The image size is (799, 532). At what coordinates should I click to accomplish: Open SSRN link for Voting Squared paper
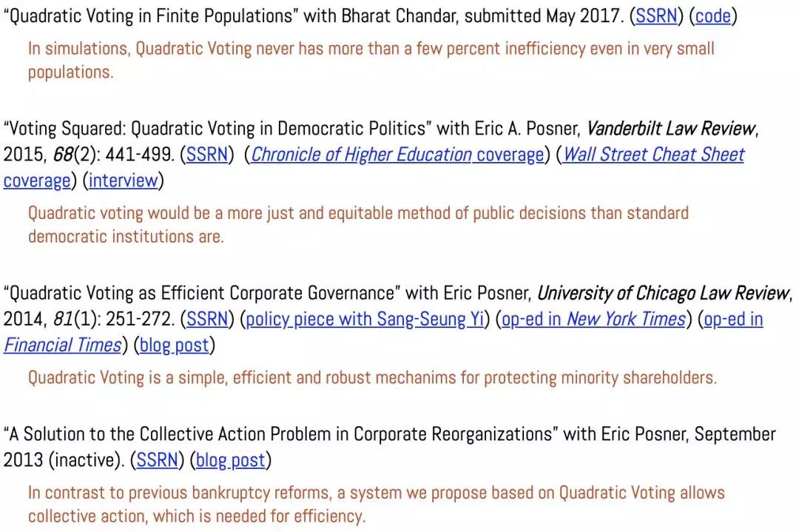click(x=207, y=154)
